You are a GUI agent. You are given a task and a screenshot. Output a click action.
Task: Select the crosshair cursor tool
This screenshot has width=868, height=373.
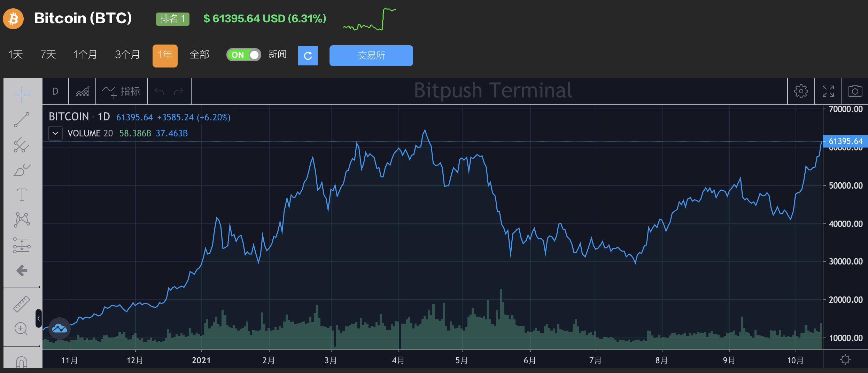(22, 95)
